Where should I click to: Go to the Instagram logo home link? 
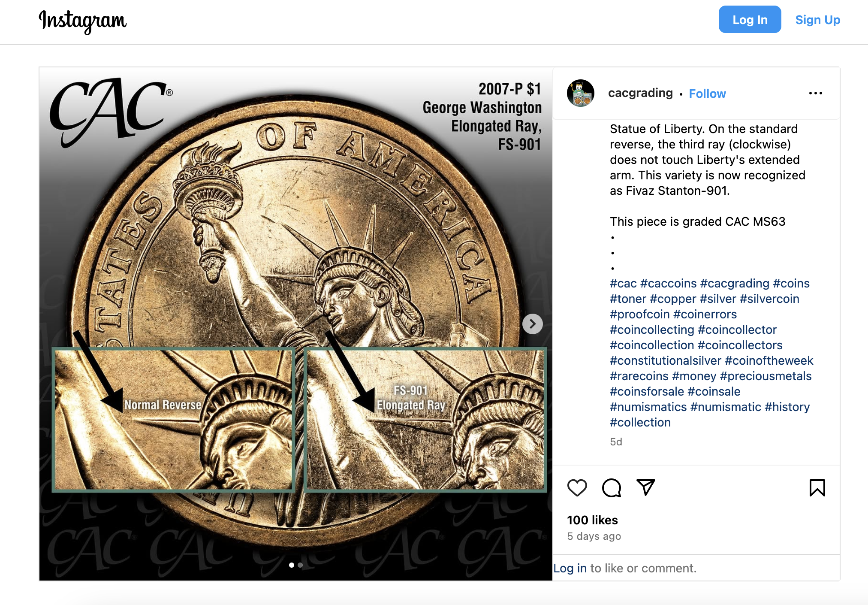[x=82, y=21]
